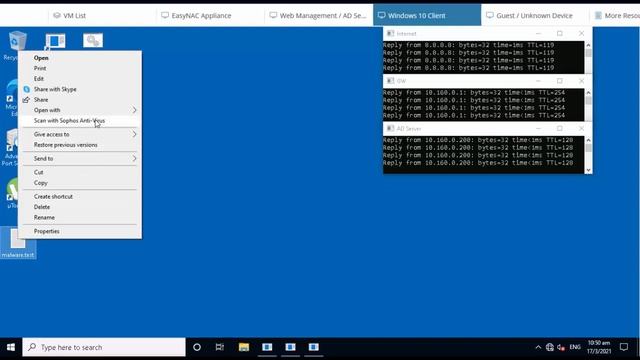
Task: Maximize the Internet ping window
Action: point(560,33)
